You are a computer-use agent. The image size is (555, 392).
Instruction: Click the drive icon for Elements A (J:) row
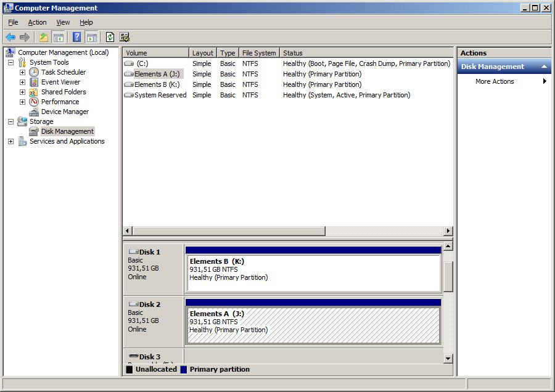click(129, 74)
